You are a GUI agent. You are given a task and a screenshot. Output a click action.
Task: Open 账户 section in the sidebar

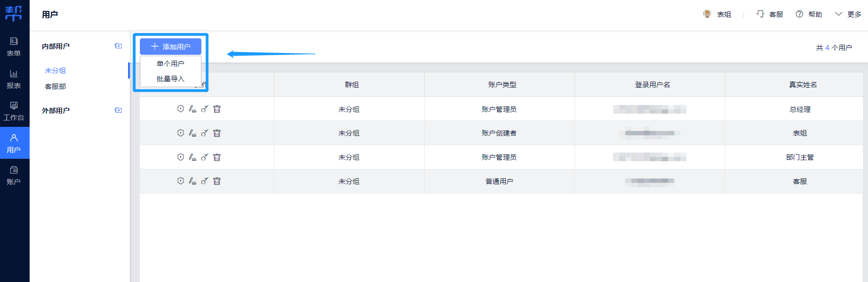pyautogui.click(x=14, y=175)
